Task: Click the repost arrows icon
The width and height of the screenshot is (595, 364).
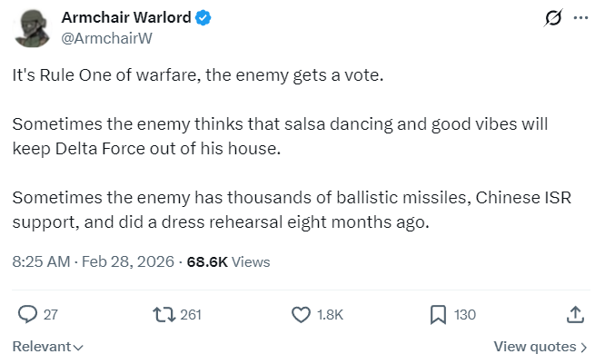Action: point(164,314)
